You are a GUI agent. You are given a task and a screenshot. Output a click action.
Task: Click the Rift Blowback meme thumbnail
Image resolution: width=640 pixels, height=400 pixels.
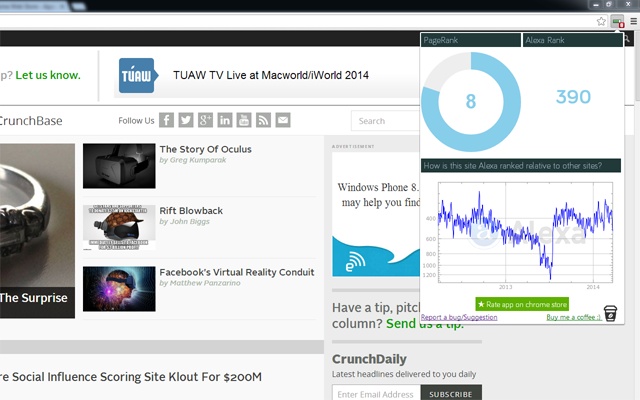[x=119, y=227]
